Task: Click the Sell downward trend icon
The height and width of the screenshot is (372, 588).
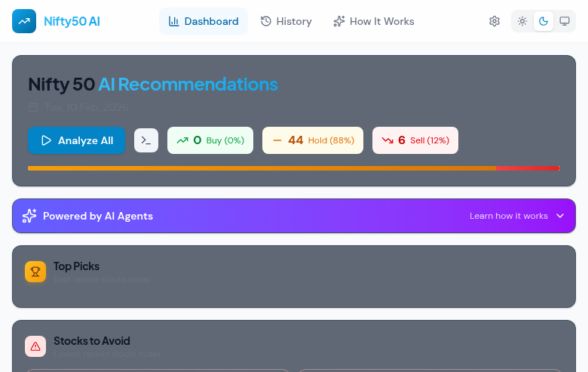Action: click(x=387, y=140)
